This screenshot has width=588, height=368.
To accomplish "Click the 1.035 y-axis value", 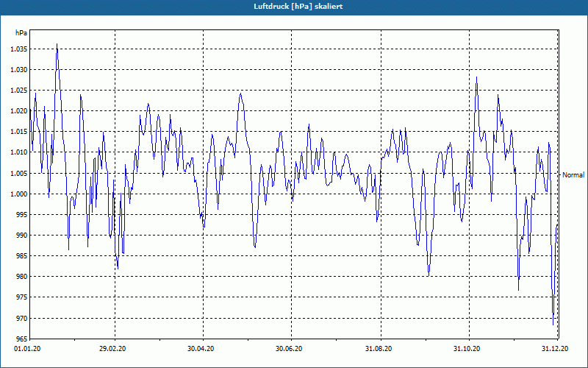I will [x=19, y=49].
